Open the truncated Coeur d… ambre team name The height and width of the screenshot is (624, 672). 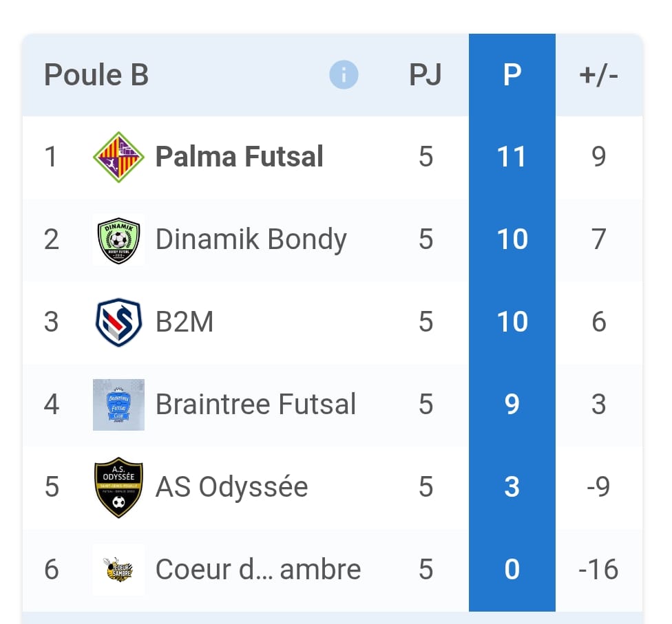[x=258, y=570]
